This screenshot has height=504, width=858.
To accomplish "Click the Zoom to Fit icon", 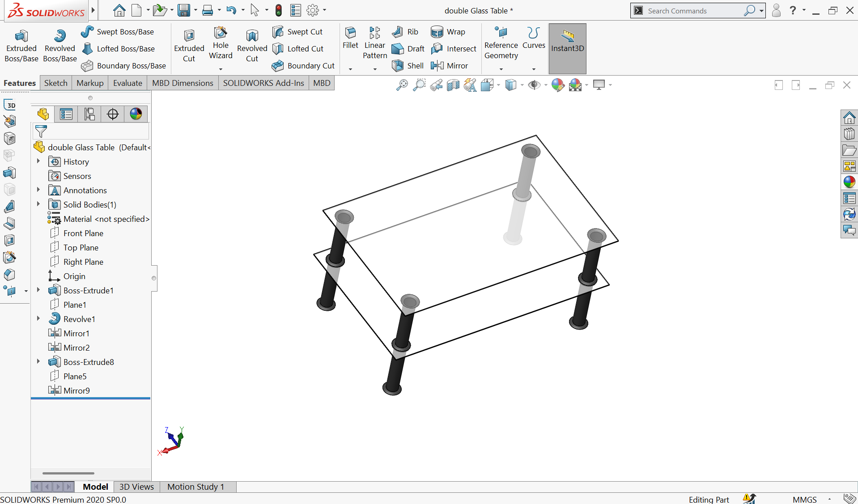I will tap(402, 85).
